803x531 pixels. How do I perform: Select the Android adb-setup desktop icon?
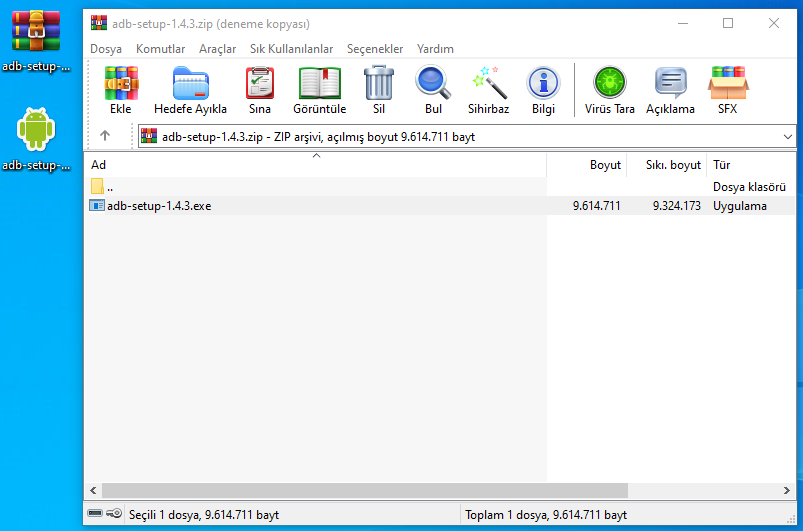pos(36,130)
